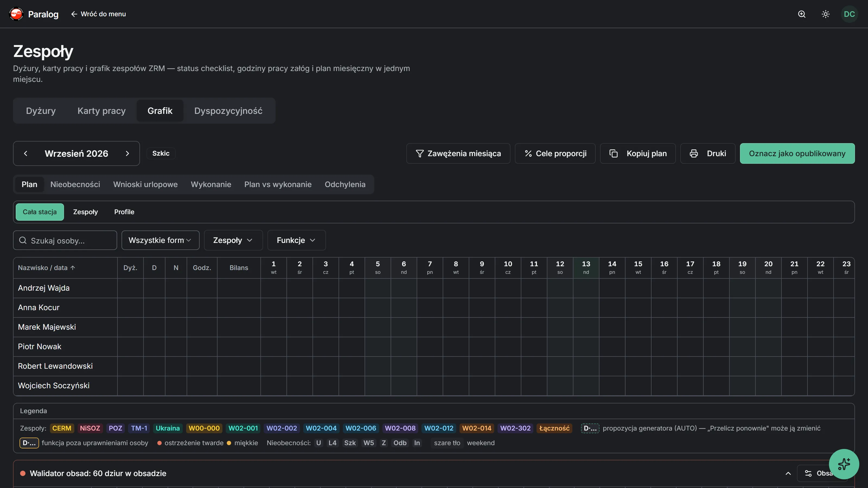Click the percent icon on Cele proporcji
This screenshot has height=488, width=868.
point(528,153)
